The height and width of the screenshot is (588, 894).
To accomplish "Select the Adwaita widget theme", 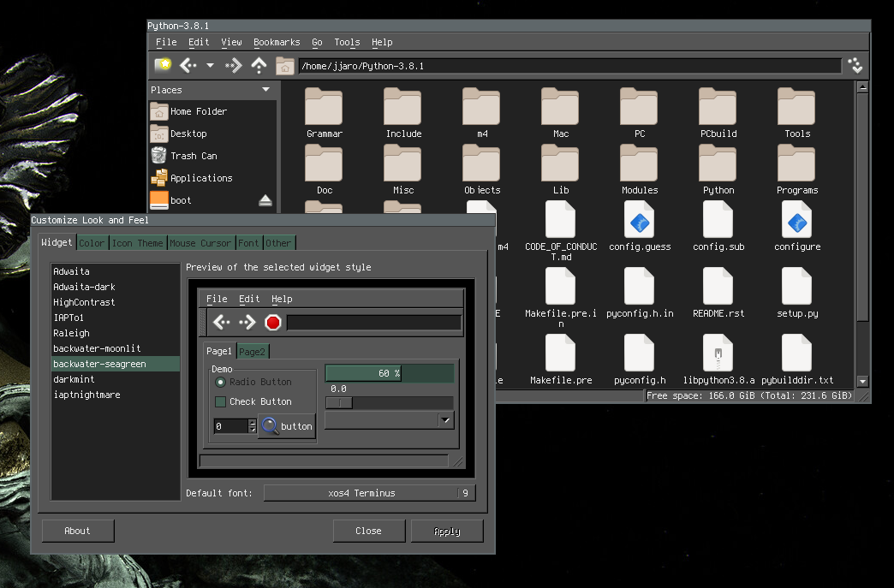I will tap(116, 271).
